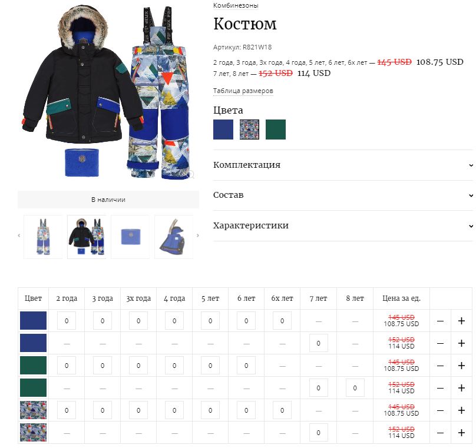Show previous thumbnails with left arrow
The image size is (476, 448).
tap(19, 235)
